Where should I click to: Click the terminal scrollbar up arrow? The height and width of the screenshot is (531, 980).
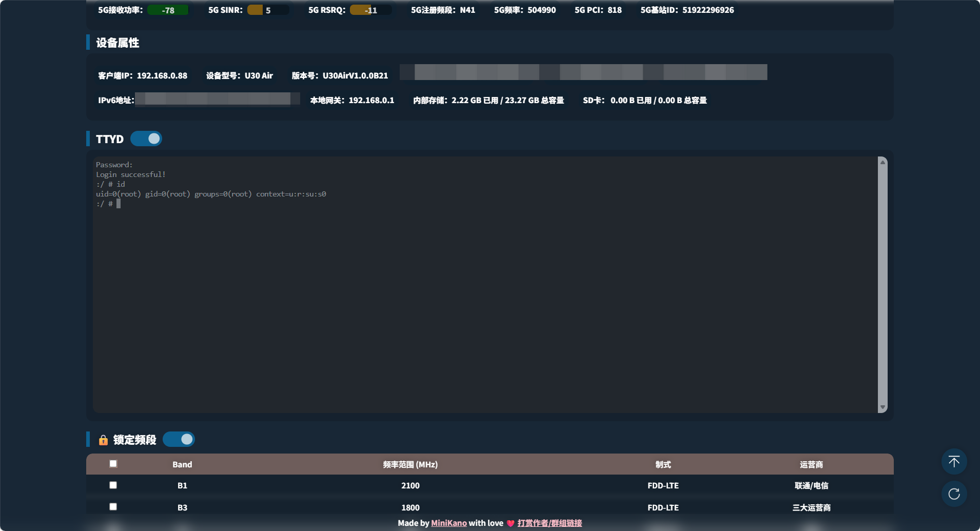point(883,163)
